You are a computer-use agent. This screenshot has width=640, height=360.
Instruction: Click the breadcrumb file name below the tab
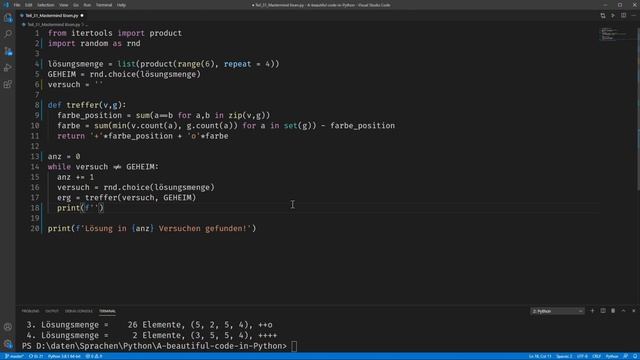53,24
